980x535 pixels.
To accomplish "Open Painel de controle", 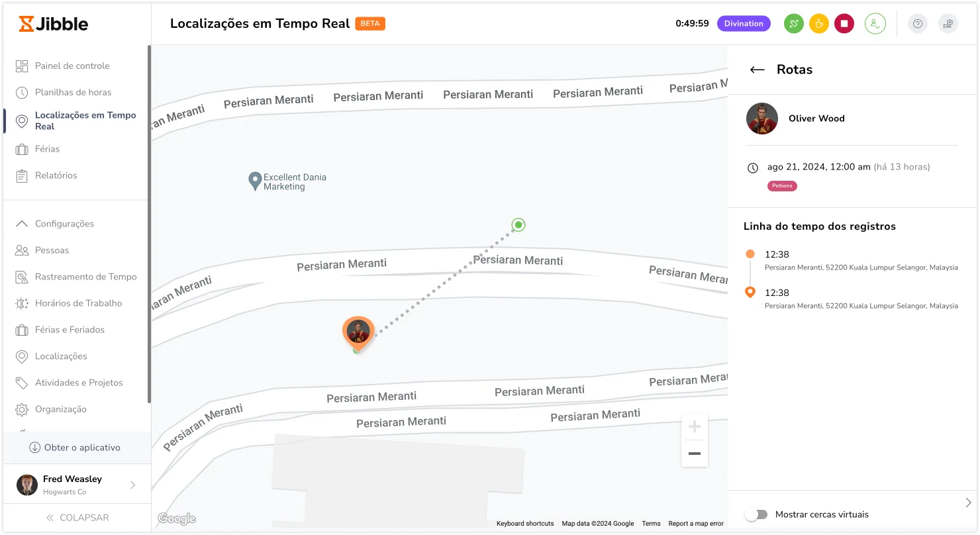I will click(x=72, y=66).
